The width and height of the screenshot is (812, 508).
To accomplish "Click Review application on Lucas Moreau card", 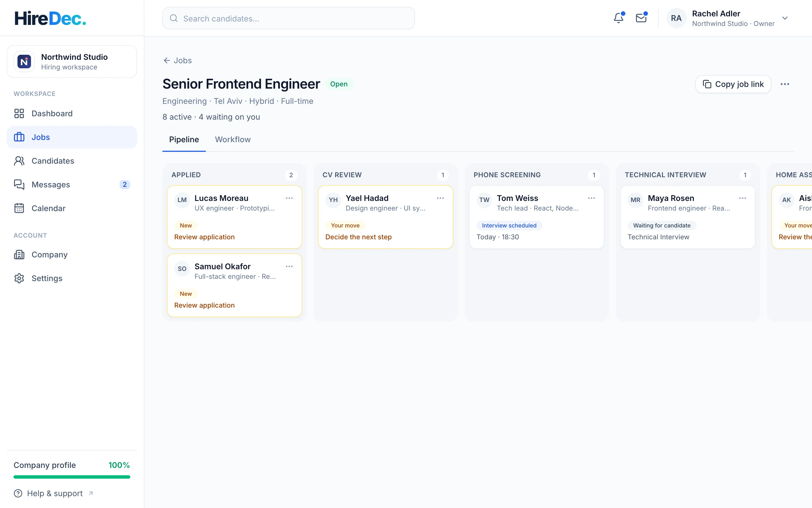I will 204,237.
